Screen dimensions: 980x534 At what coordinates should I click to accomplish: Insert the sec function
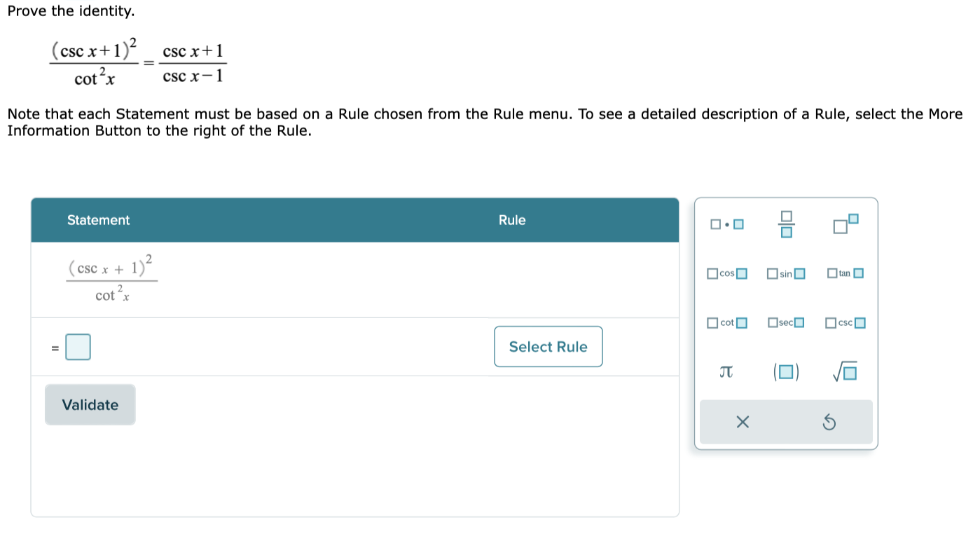785,322
